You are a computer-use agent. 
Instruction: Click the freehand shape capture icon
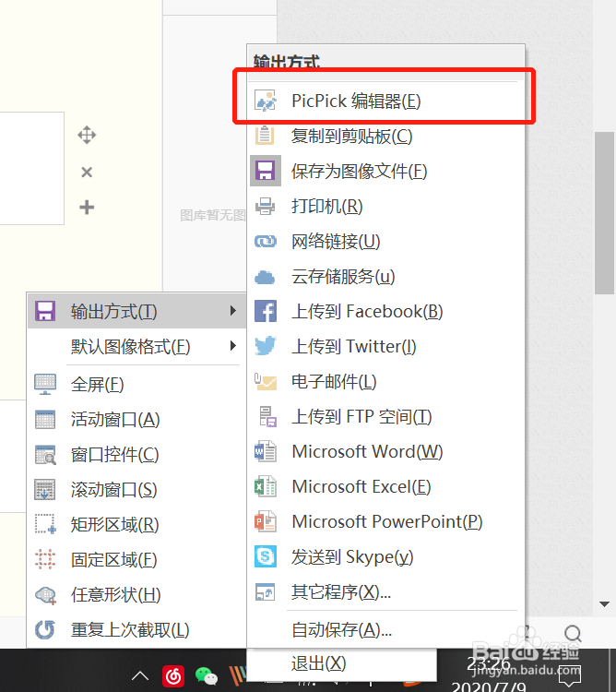[45, 595]
